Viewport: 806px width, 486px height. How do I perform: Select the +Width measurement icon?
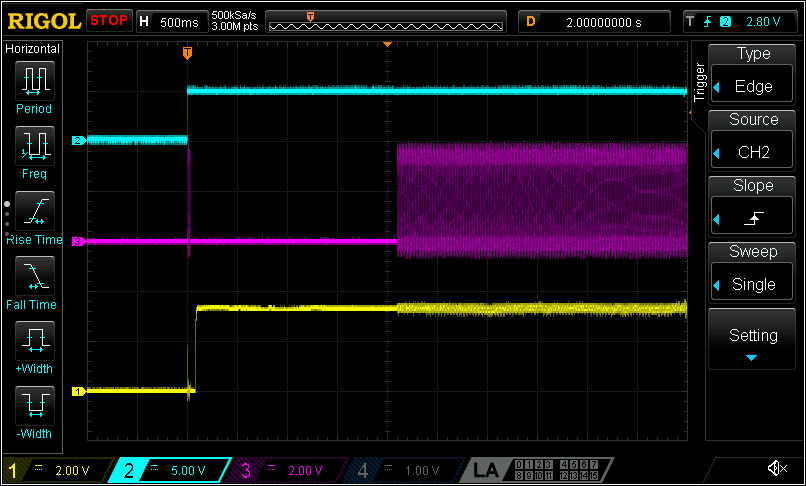pyautogui.click(x=34, y=341)
